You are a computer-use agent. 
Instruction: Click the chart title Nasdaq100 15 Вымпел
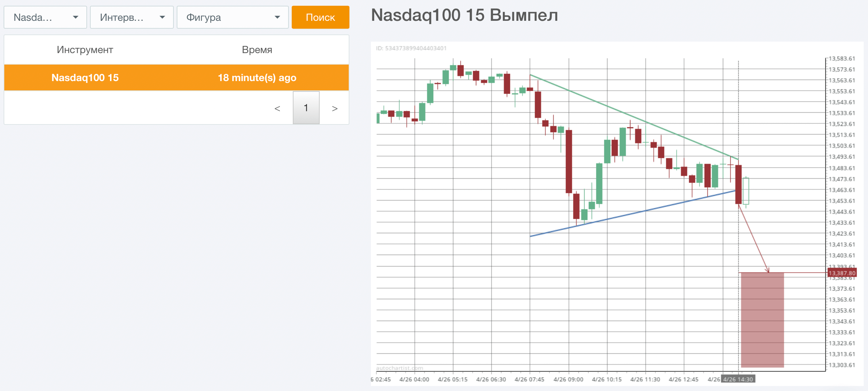(464, 15)
